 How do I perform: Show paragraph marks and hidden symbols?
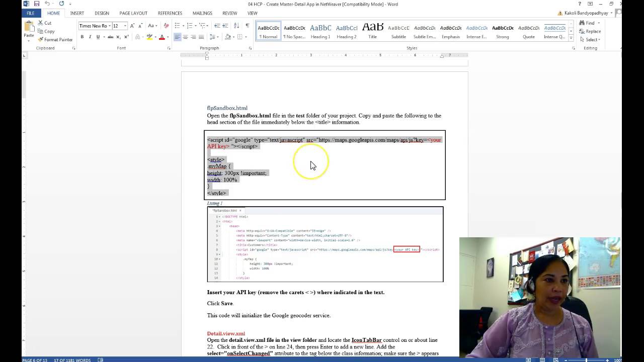click(x=247, y=26)
